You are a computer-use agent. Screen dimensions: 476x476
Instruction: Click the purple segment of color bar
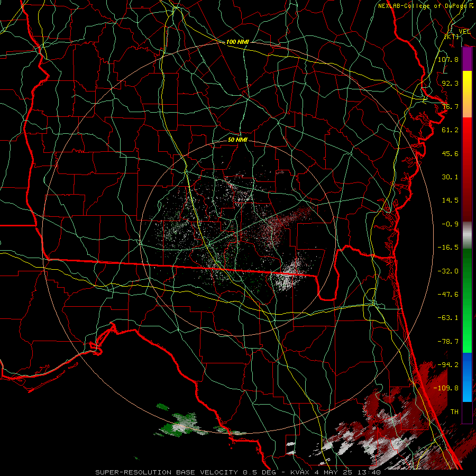click(x=467, y=59)
